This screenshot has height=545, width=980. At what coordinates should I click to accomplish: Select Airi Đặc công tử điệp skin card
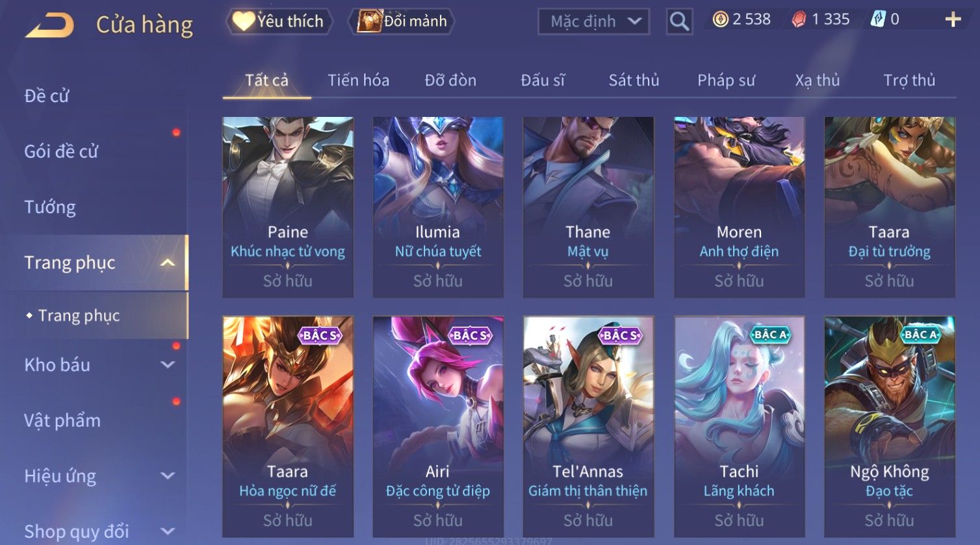438,427
